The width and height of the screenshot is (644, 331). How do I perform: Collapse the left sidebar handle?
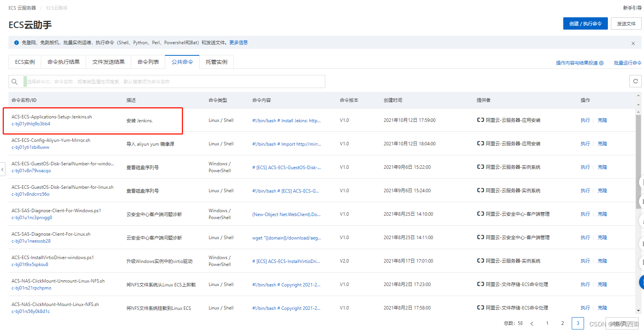2,169
